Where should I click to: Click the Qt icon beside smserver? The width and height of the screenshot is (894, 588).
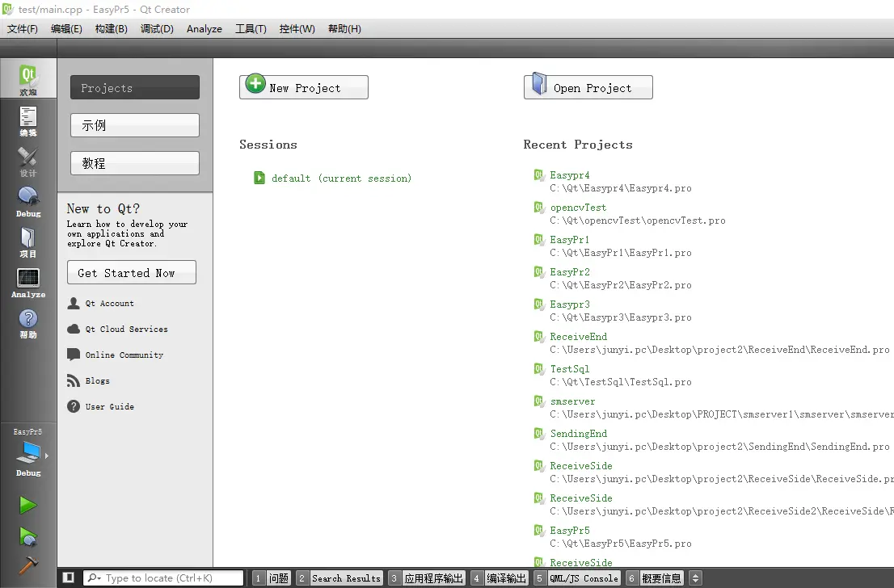pyautogui.click(x=539, y=401)
